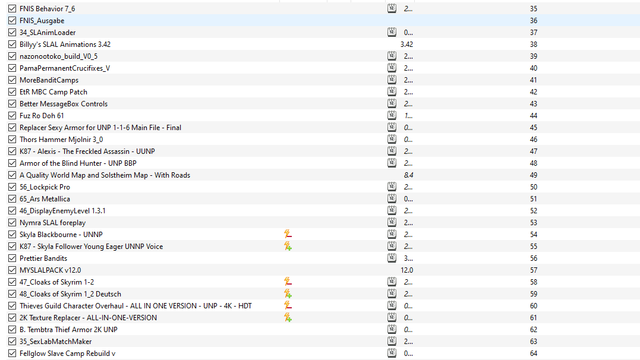
Task: Select Skyla Blackbourne - UNNP mod name
Action: click(x=61, y=234)
